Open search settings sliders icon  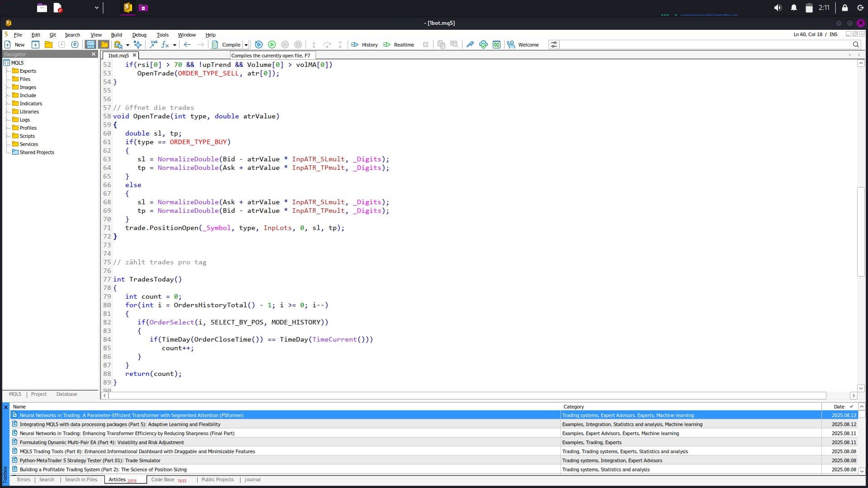(x=554, y=44)
